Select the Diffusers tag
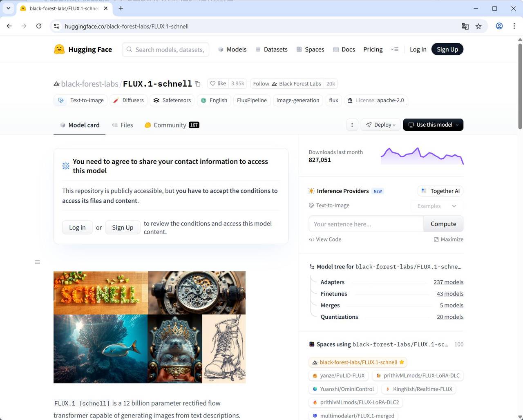 [128, 101]
